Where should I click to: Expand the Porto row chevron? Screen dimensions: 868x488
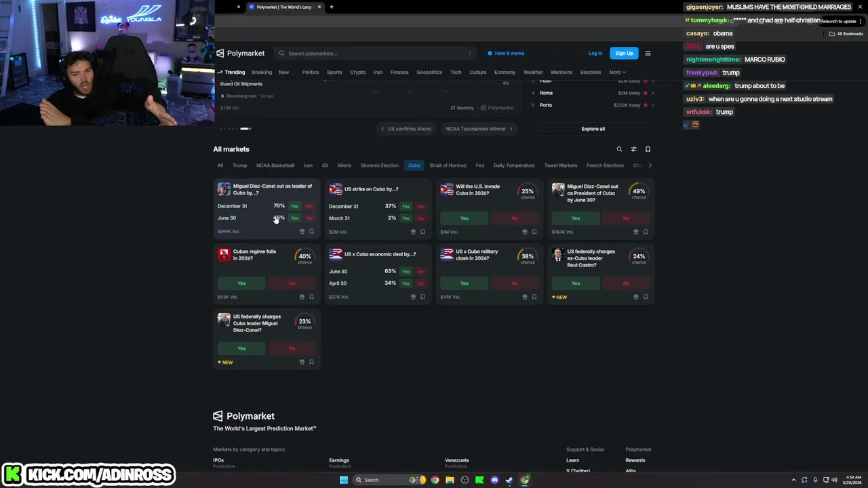[x=652, y=105]
